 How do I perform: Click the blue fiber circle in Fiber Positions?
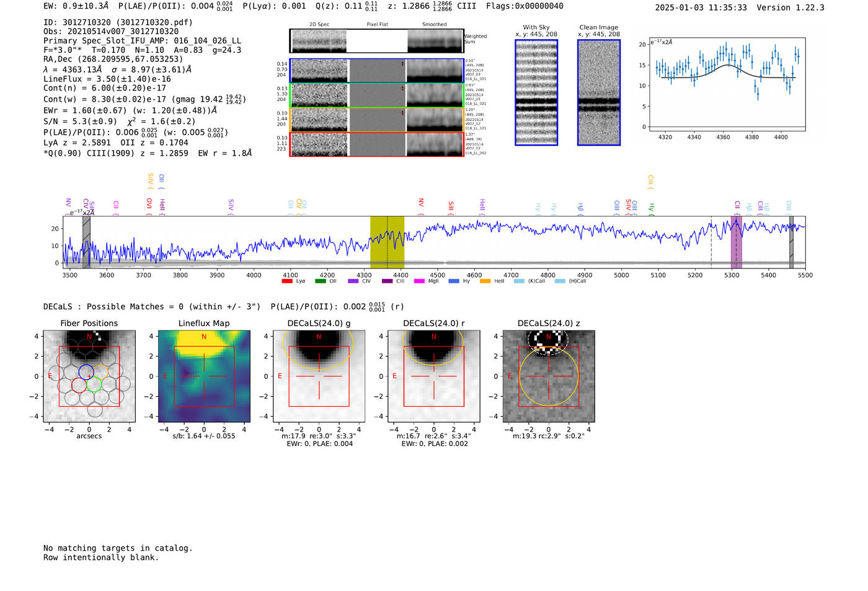tap(86, 373)
